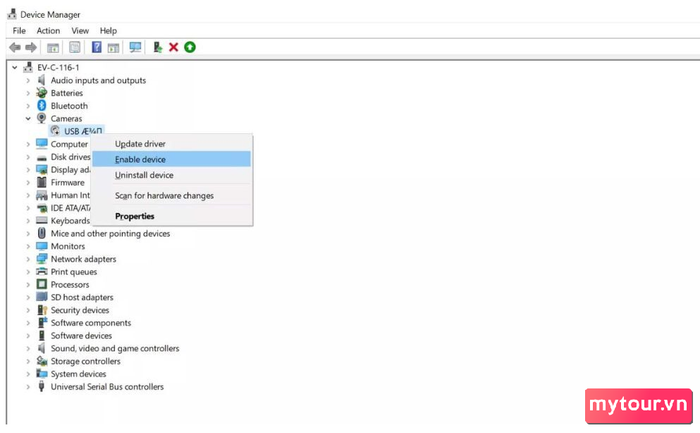Viewport: 700px width, 433px height.
Task: Click the Firmware chip icon
Action: coord(42,182)
